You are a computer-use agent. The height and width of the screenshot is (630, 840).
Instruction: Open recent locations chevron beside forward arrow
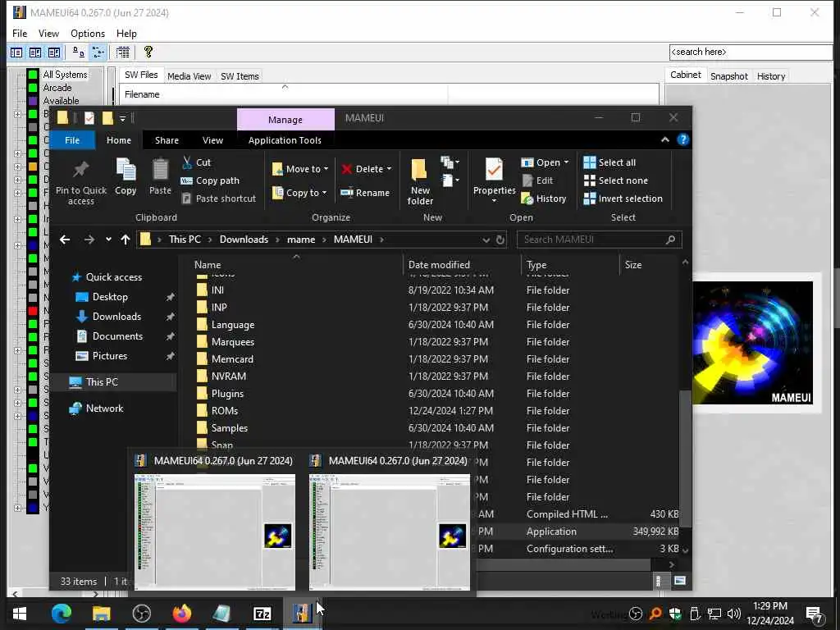click(108, 240)
